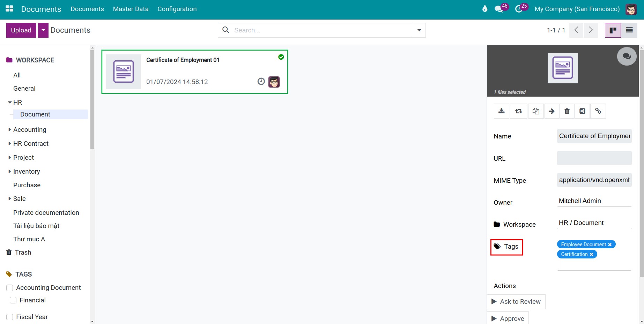The width and height of the screenshot is (644, 324).
Task: Click the Download icon in the document panel
Action: coord(501,111)
